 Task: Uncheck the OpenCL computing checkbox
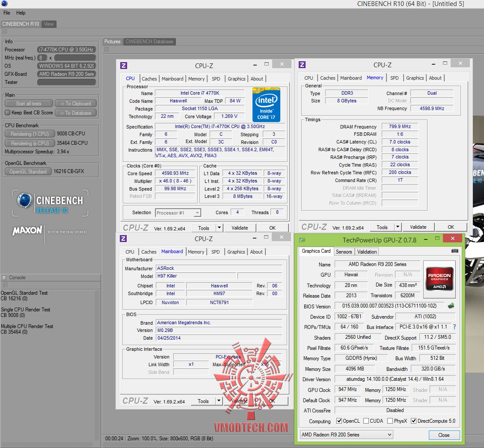(339, 421)
